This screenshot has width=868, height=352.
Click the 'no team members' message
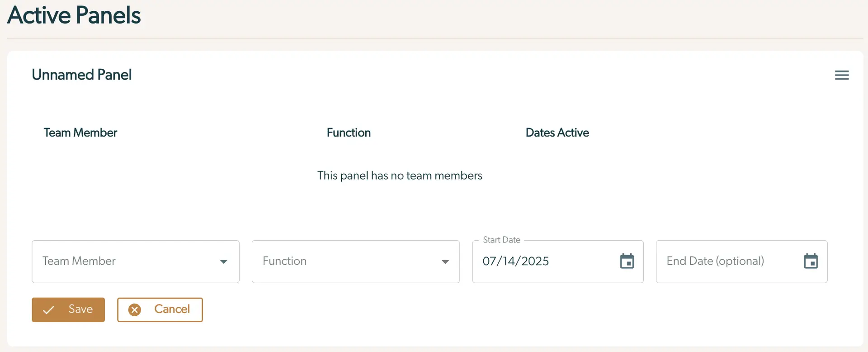click(400, 176)
